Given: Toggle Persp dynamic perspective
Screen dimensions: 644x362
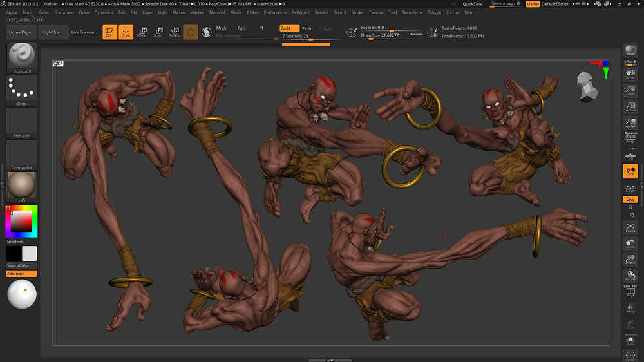Looking at the screenshot, I should point(630,138).
